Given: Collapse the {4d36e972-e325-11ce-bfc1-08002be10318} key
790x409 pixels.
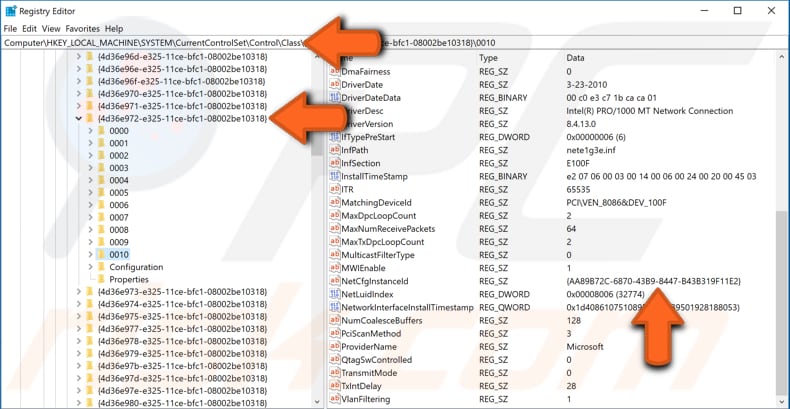Looking at the screenshot, I should pyautogui.click(x=79, y=118).
